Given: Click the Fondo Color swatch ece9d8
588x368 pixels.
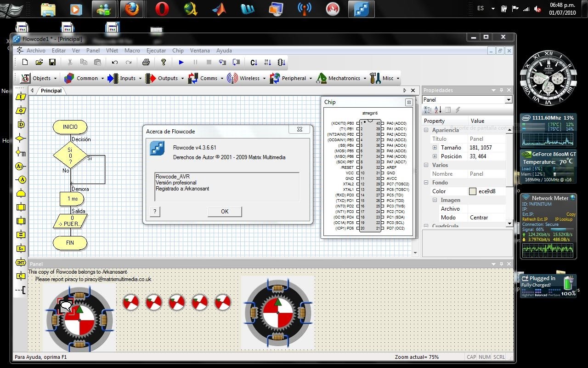Looking at the screenshot, I should point(472,191).
